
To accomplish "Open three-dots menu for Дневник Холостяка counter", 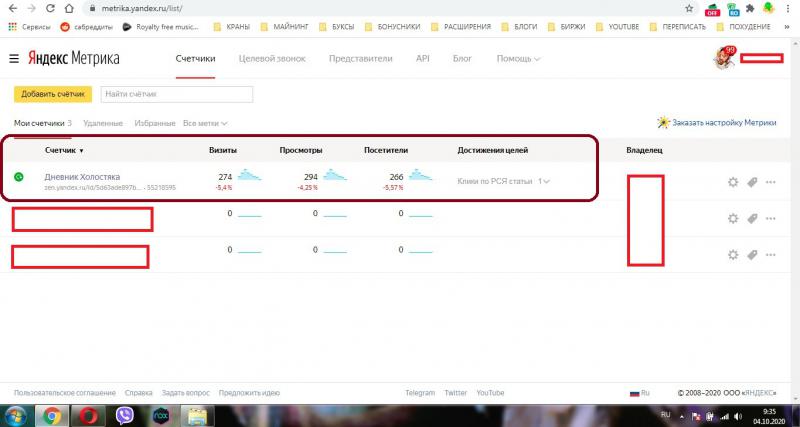I will pyautogui.click(x=770, y=182).
